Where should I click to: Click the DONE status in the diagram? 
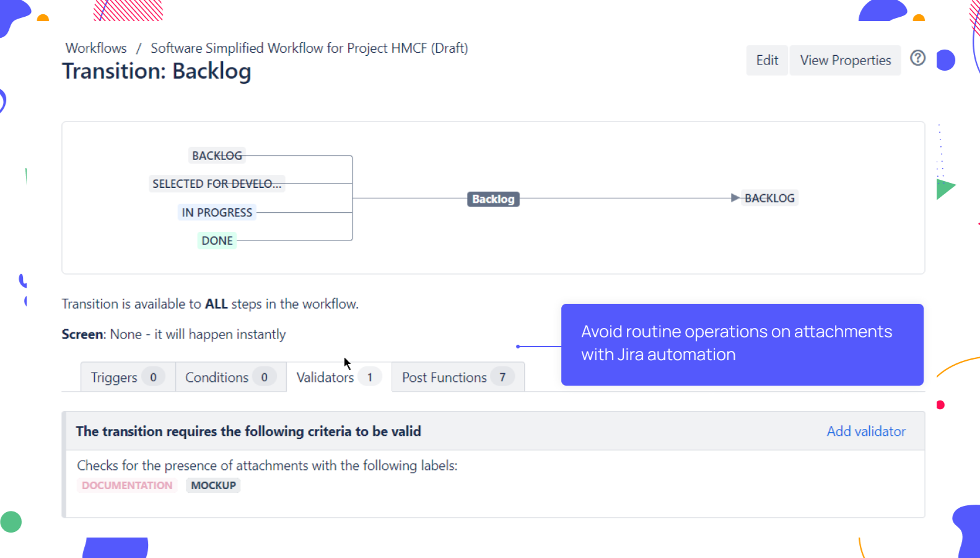pyautogui.click(x=217, y=241)
